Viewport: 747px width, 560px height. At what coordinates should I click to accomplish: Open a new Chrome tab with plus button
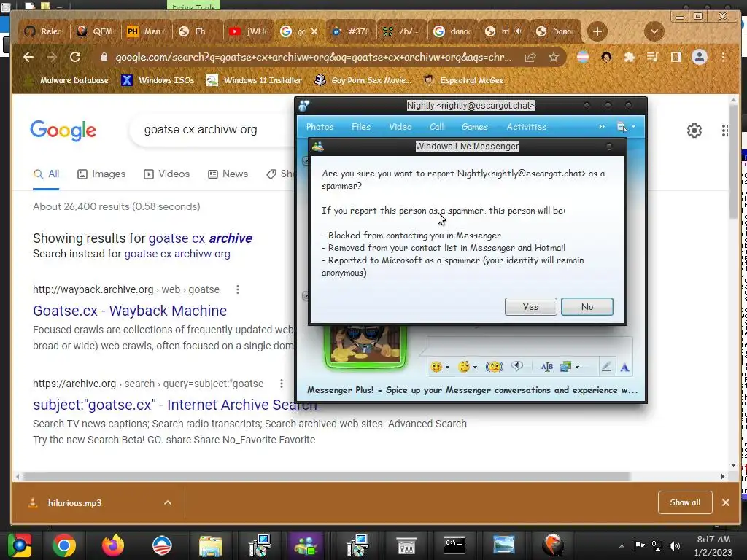click(597, 31)
